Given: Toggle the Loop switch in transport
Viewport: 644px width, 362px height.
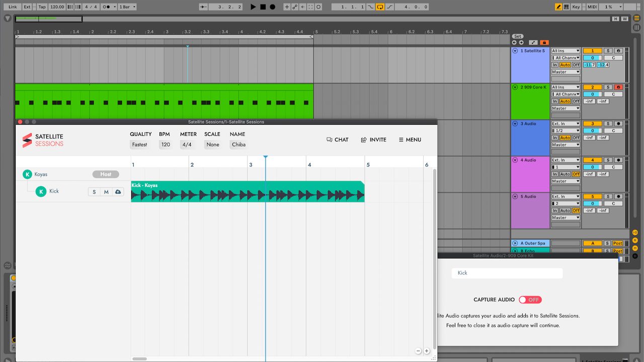Looking at the screenshot, I should pos(380,7).
